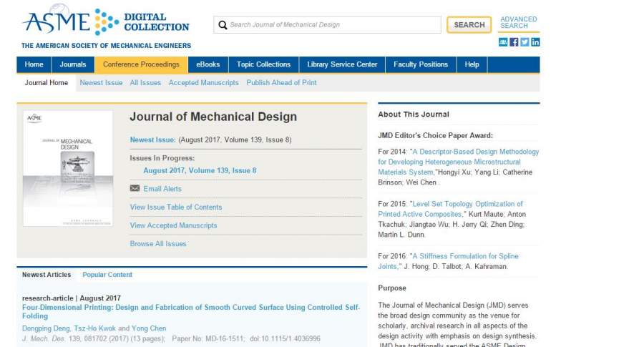Click the doi:10.1115/1.4036996 citation text
Image resolution: width=644 pixels, height=347 pixels.
pos(285,339)
